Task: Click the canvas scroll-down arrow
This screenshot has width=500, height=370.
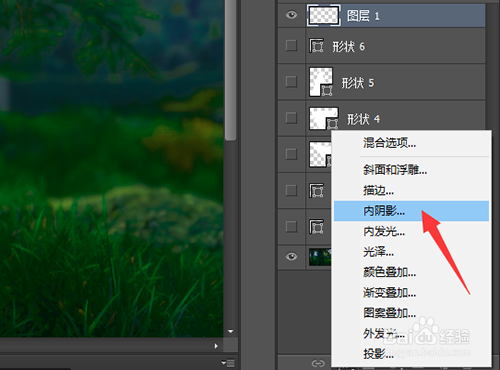Action: click(x=230, y=331)
